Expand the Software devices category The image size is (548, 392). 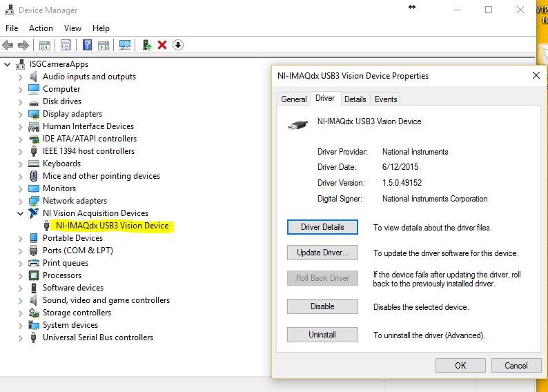tap(20, 288)
